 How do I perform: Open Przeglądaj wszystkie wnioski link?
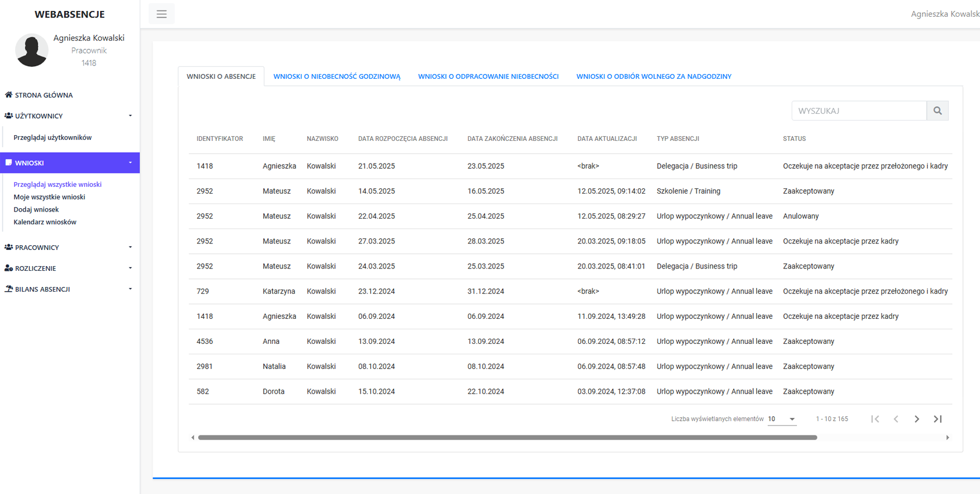(57, 184)
